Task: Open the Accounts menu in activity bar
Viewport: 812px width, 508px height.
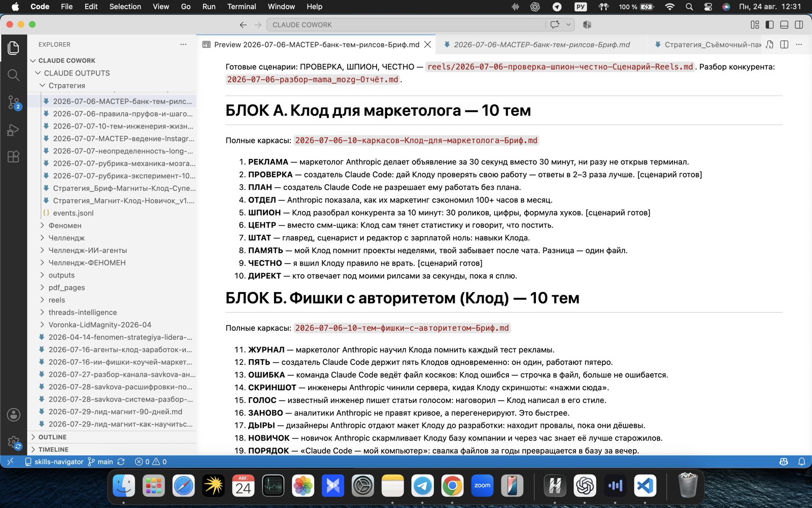Action: [14, 415]
